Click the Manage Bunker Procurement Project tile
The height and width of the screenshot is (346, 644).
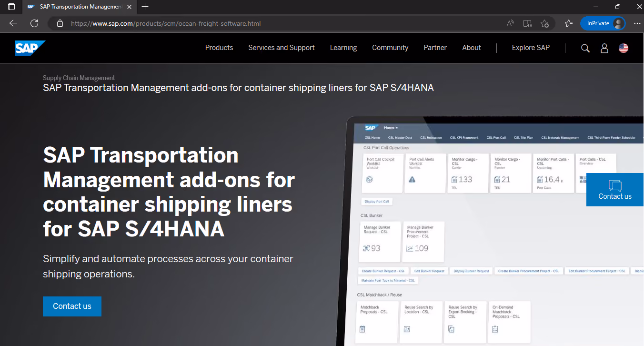pos(423,242)
